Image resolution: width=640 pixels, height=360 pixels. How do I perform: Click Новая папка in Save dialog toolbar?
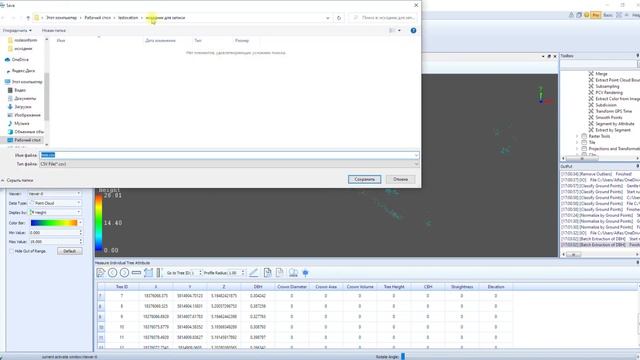coord(53,31)
